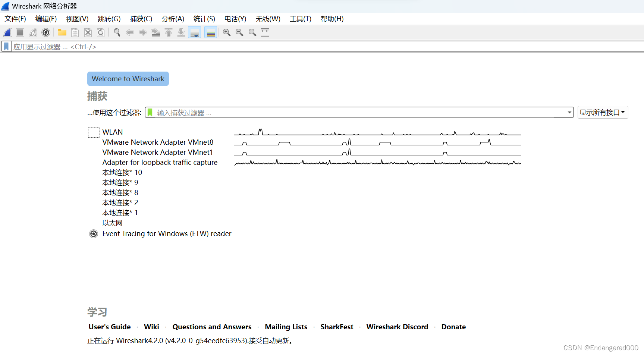Click the zoom in icon on toolbar
The width and height of the screenshot is (644, 355).
(227, 33)
